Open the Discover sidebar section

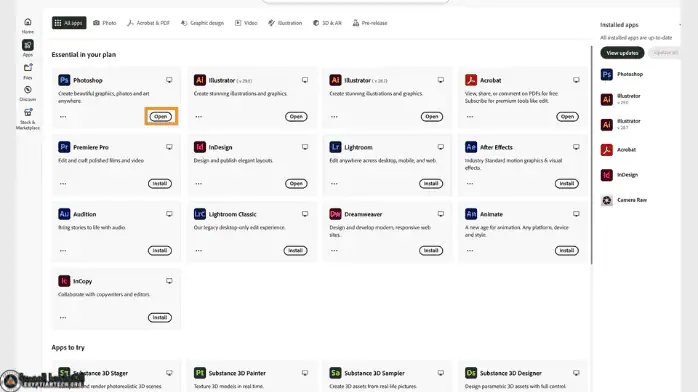click(28, 93)
